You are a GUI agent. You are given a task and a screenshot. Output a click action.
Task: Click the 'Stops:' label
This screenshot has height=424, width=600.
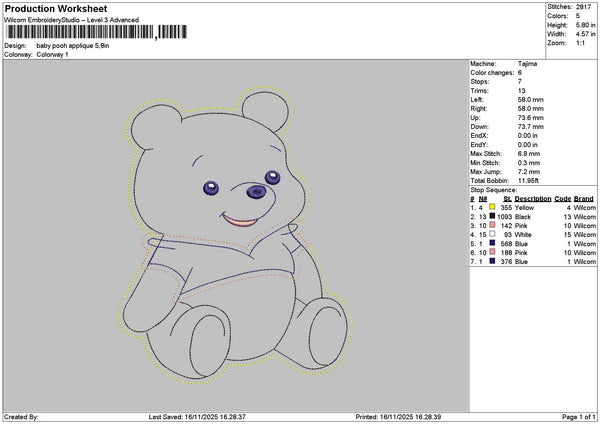[x=480, y=82]
